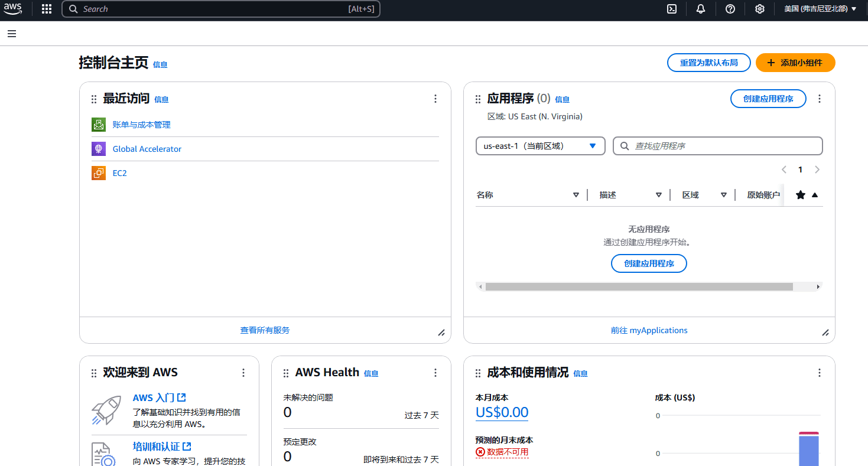Open the us-east-1 region dropdown
This screenshot has width=868, height=466.
coord(539,145)
